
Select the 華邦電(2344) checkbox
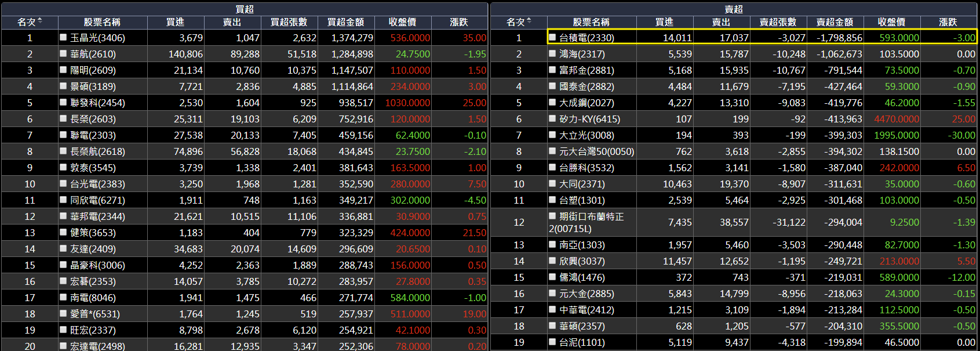pyautogui.click(x=63, y=216)
